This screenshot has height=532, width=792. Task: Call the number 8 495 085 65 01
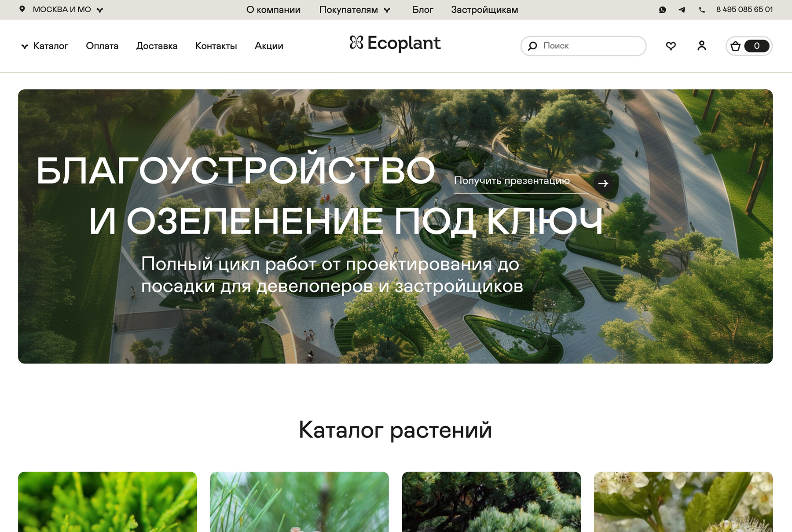coord(744,10)
